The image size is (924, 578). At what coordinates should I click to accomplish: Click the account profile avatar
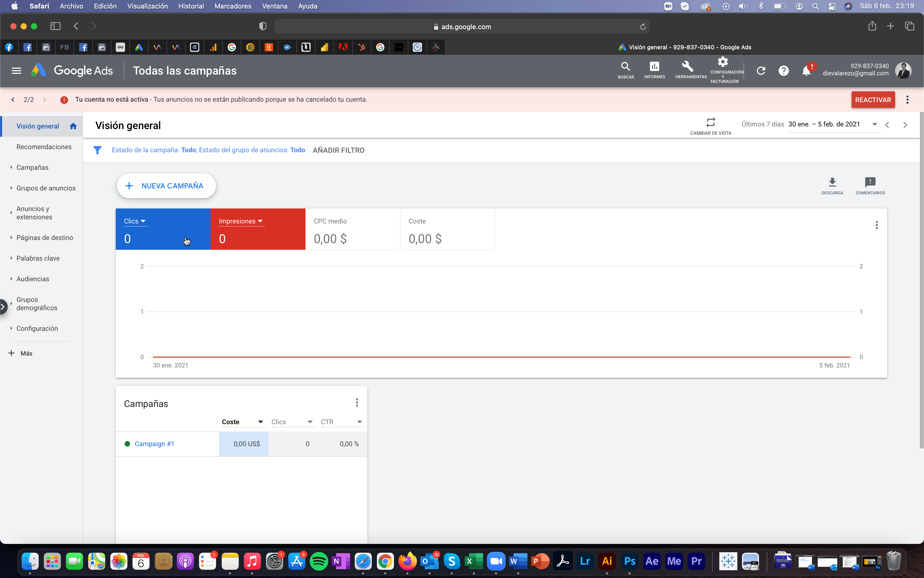click(x=903, y=71)
